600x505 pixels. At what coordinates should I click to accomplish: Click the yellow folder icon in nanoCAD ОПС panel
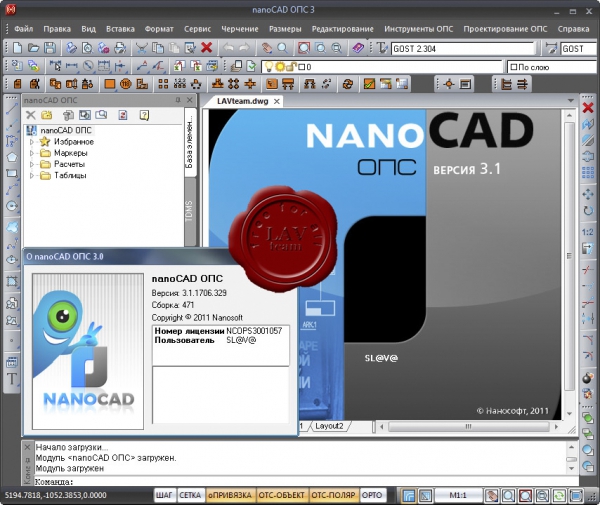[x=47, y=115]
